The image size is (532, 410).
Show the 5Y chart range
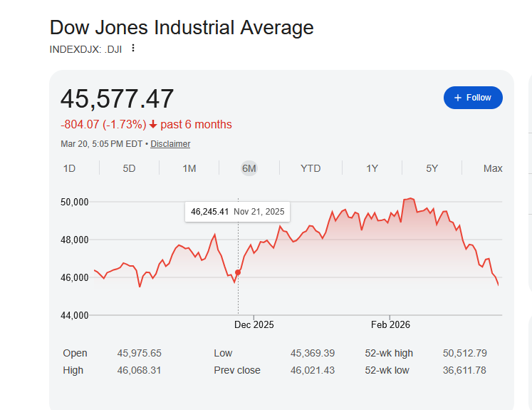(x=432, y=168)
